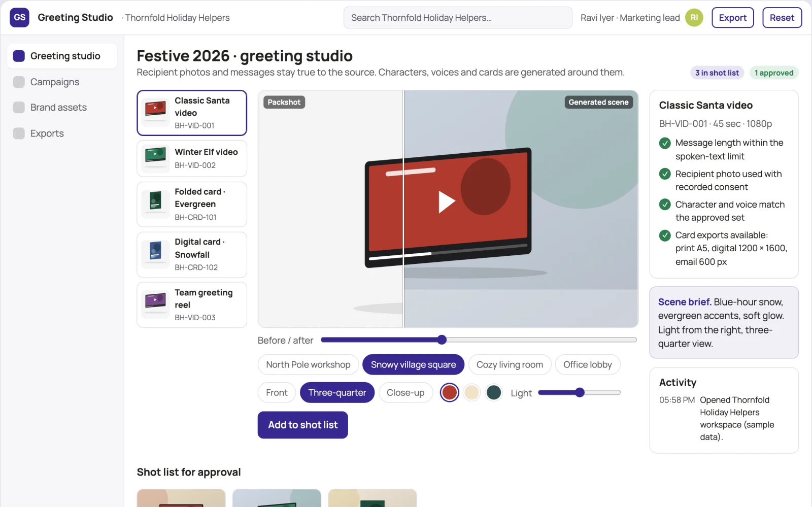Open the Campaigns sidebar item
This screenshot has height=507, width=812.
click(62, 82)
